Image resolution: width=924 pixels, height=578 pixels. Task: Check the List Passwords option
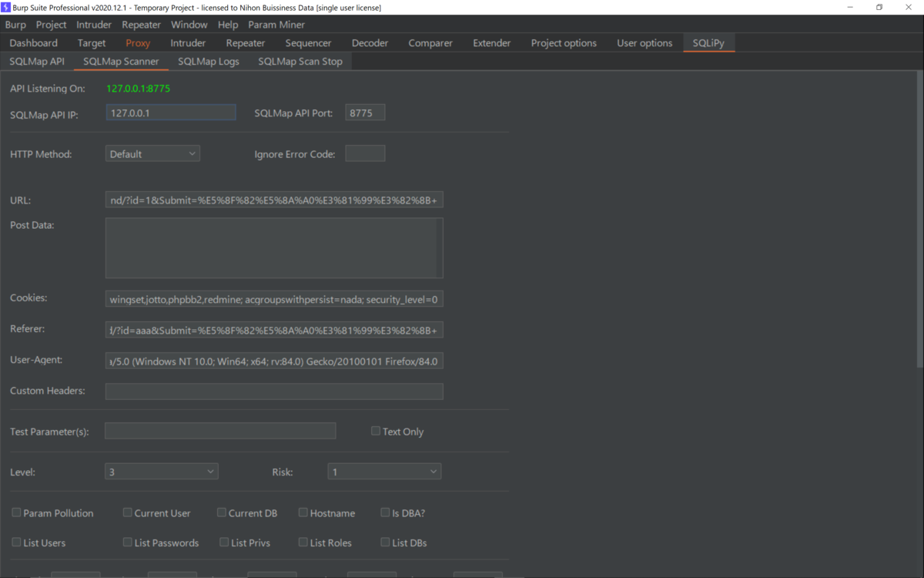pyautogui.click(x=128, y=543)
